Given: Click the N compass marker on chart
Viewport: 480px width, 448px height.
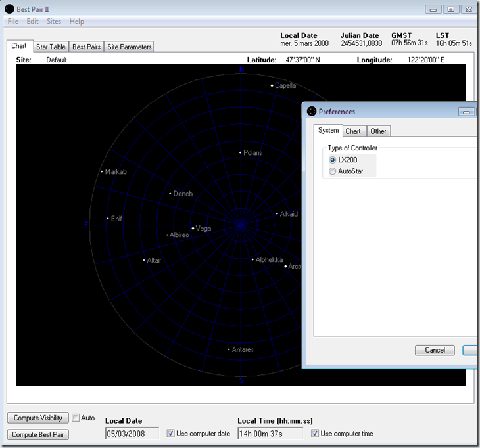Looking at the screenshot, I should point(241,70).
